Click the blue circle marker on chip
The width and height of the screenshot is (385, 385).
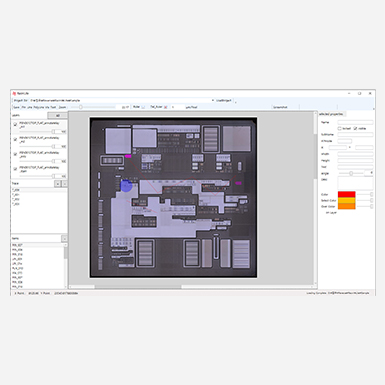coord(126,186)
